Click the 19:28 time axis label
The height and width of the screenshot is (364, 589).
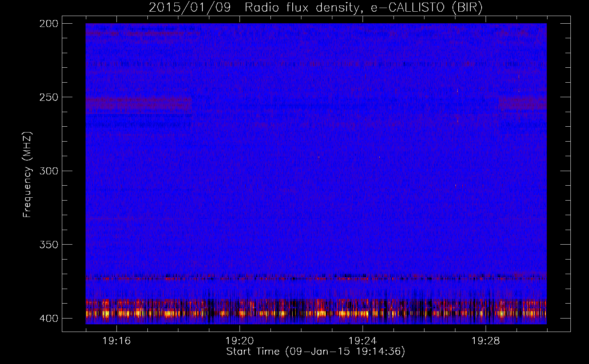point(486,341)
